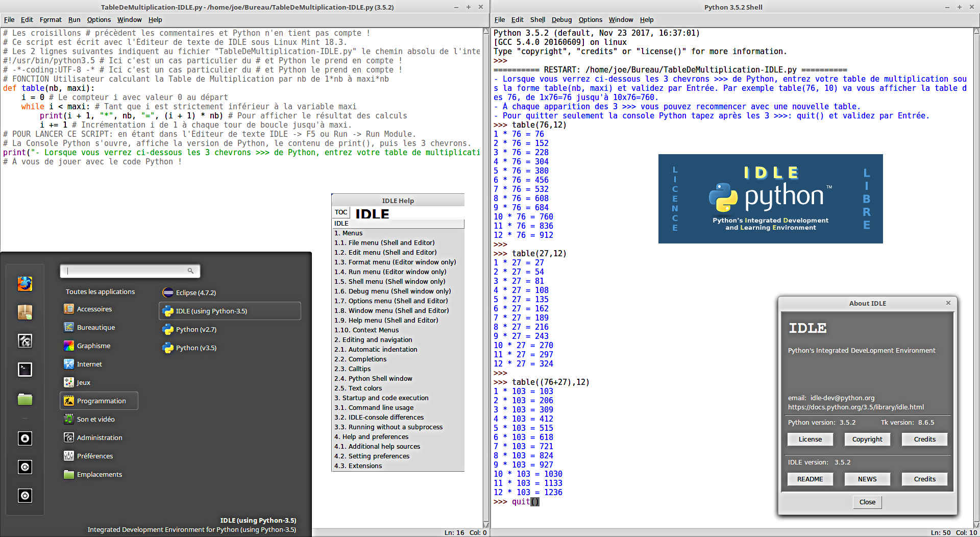Select the Internet category icon

69,364
